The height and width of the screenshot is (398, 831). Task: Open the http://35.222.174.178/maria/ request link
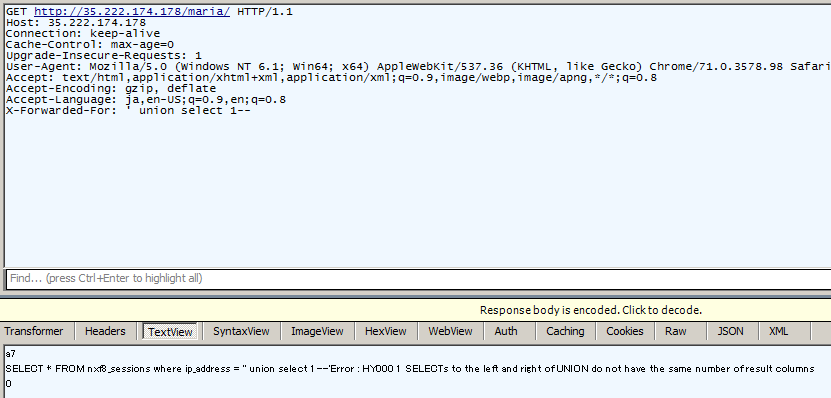tap(132, 11)
